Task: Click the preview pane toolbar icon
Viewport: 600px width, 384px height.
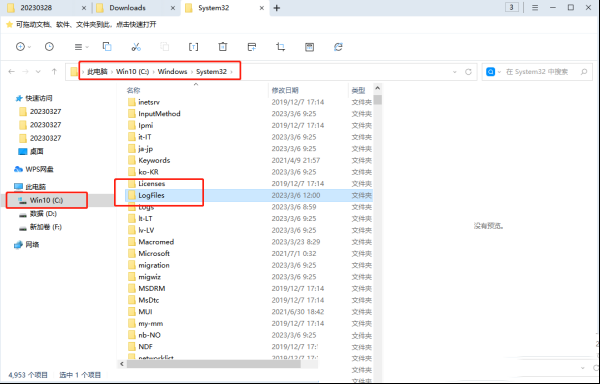Action: tap(310, 47)
